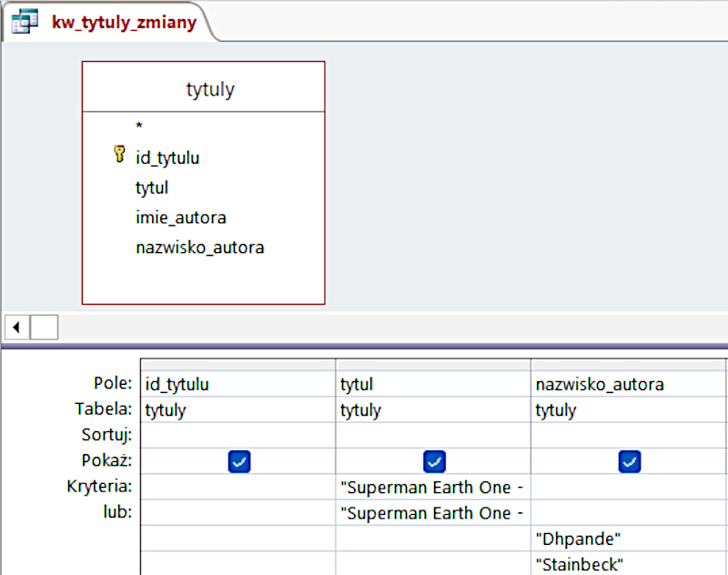Select the asterisk all-fields entry in tytuly

pos(139,126)
